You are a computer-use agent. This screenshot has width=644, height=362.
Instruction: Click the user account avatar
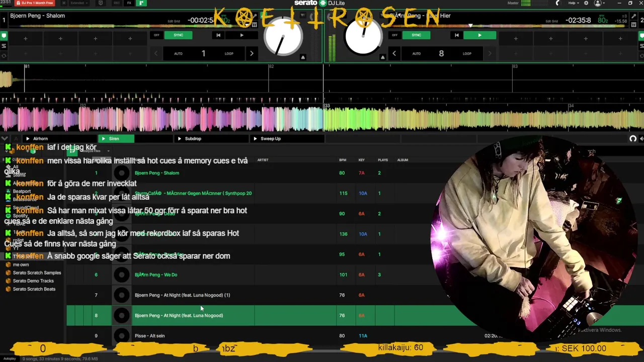click(x=598, y=3)
